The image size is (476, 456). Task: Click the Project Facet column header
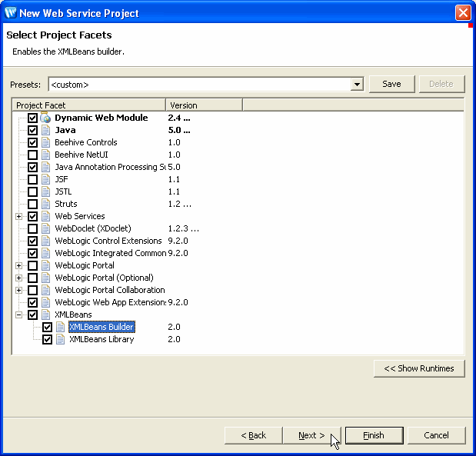pos(89,105)
